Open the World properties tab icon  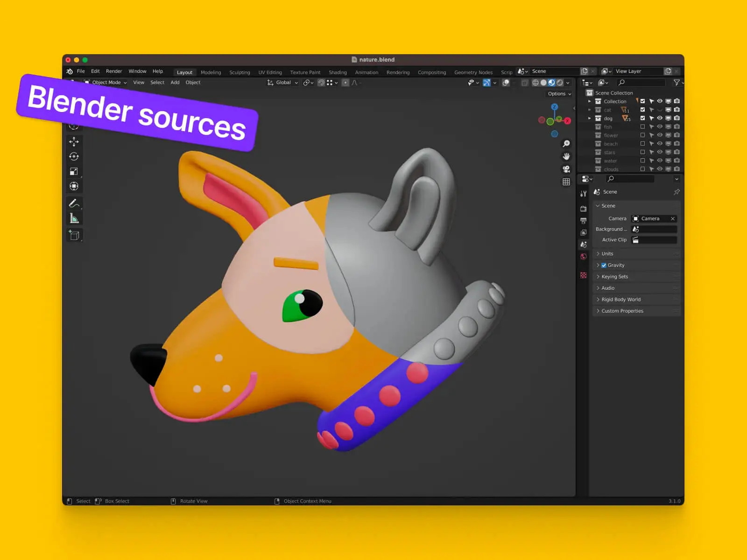pyautogui.click(x=584, y=257)
